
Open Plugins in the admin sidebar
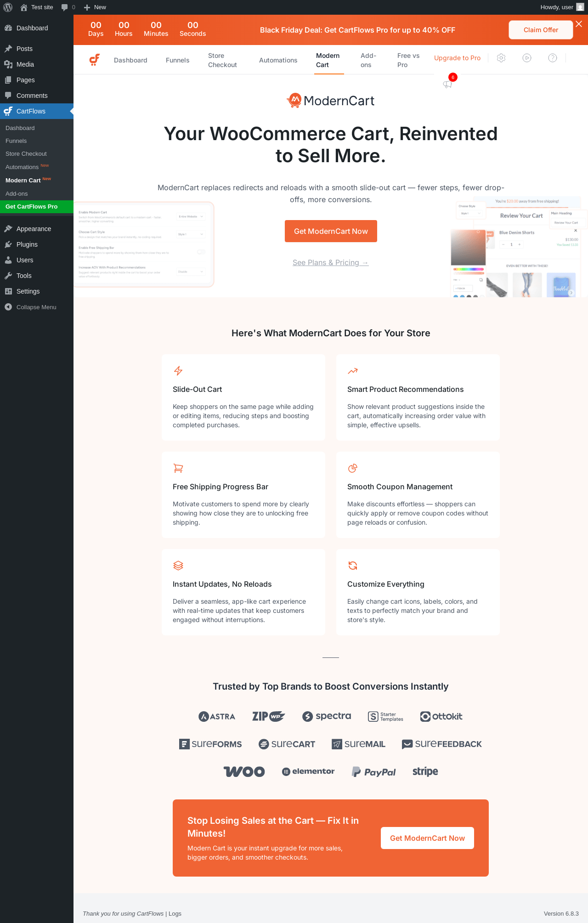(x=37, y=244)
